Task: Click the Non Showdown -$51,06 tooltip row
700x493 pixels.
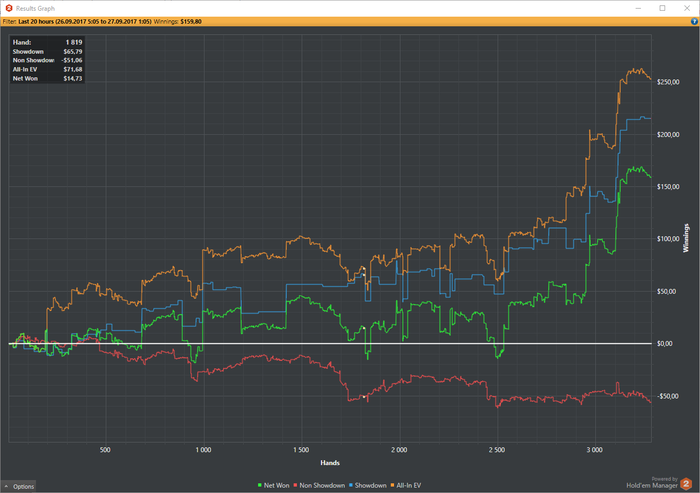Action: pos(47,60)
